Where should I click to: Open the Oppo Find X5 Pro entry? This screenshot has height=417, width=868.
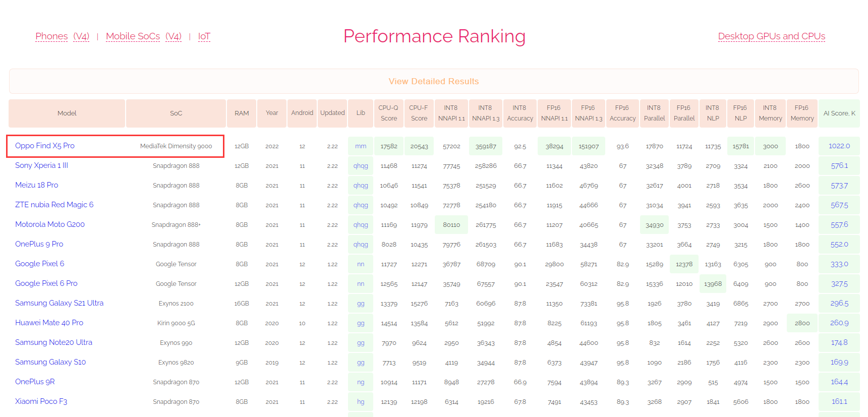coord(45,146)
